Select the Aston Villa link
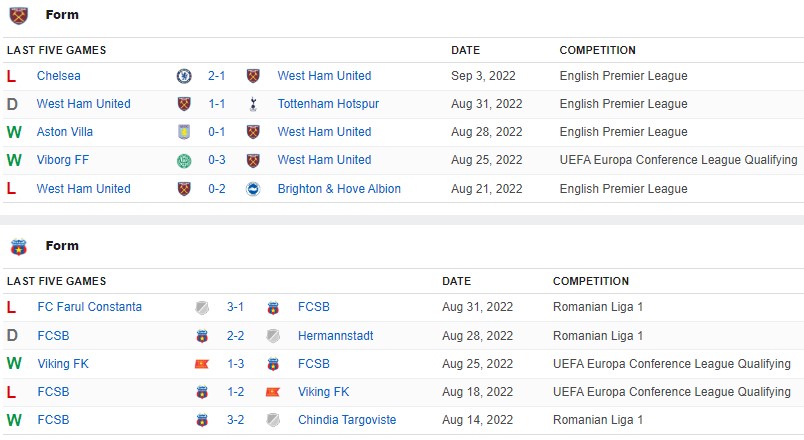Image resolution: width=804 pixels, height=440 pixels. coord(64,132)
